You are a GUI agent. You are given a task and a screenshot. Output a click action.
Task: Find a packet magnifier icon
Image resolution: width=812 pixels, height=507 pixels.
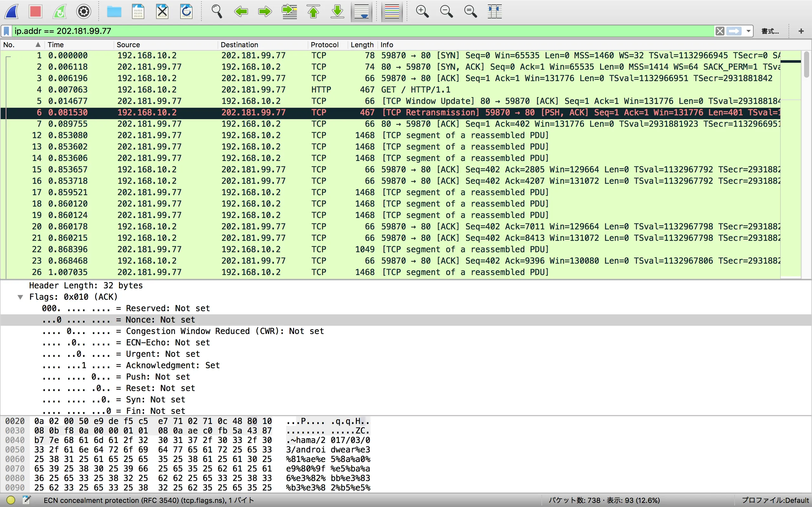click(217, 12)
